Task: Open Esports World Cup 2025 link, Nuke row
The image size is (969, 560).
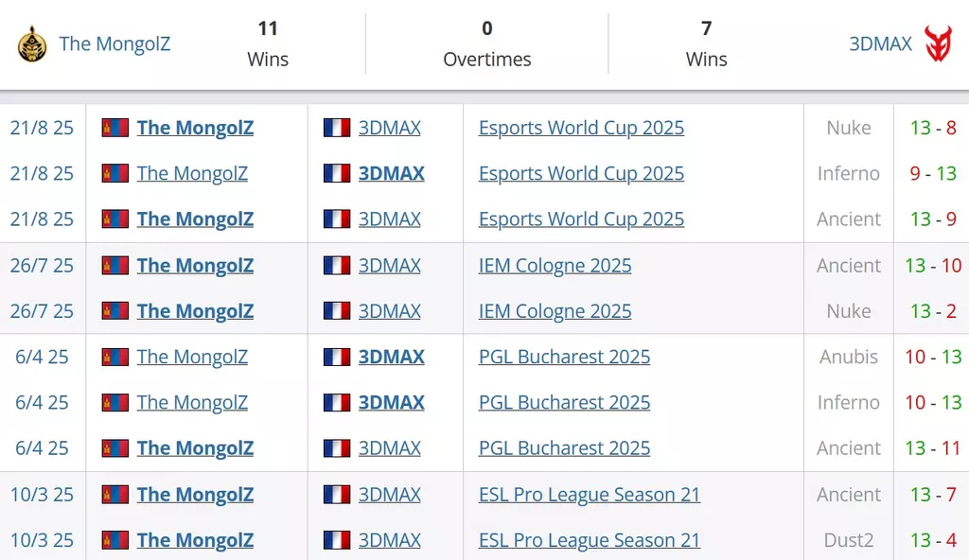Action: (x=581, y=128)
